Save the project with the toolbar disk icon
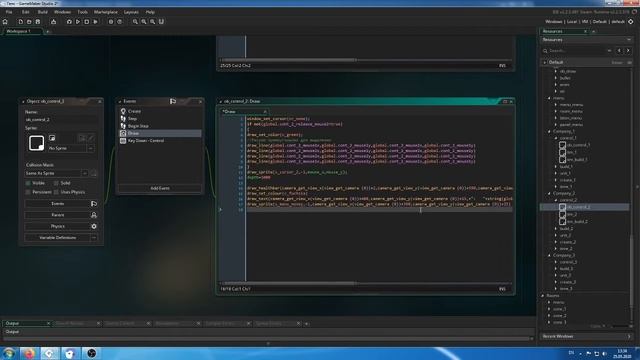 pyautogui.click(x=38, y=22)
